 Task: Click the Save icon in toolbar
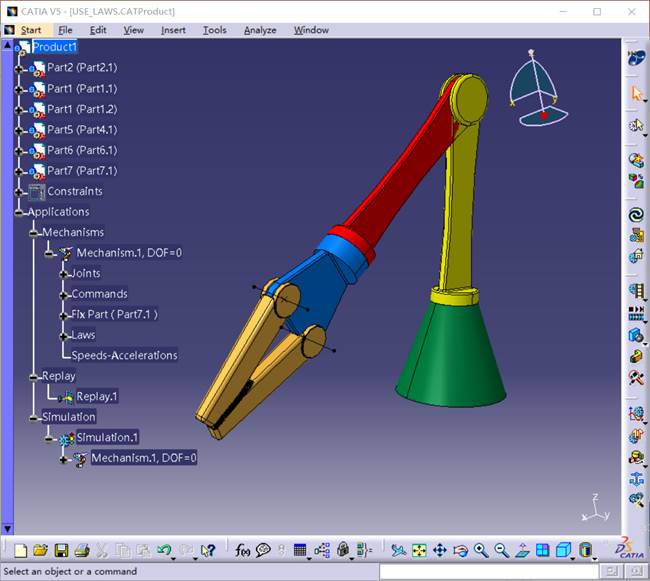pos(61,550)
